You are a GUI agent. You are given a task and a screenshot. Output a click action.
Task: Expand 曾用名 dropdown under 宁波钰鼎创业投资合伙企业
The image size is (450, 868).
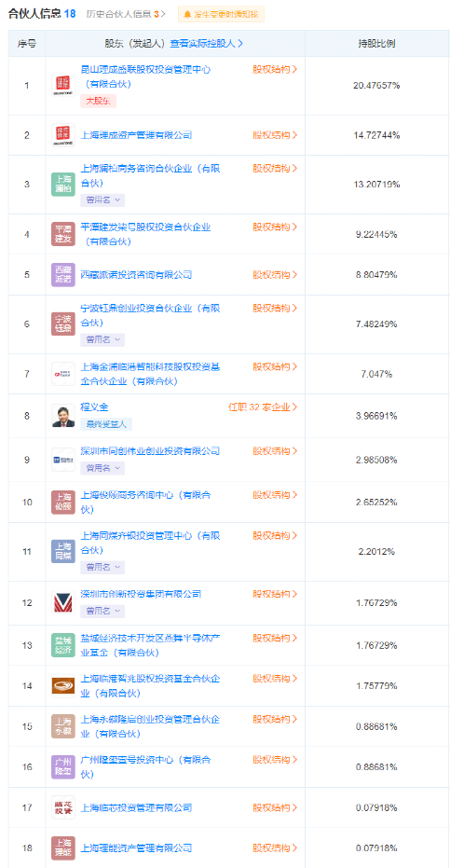coord(102,339)
